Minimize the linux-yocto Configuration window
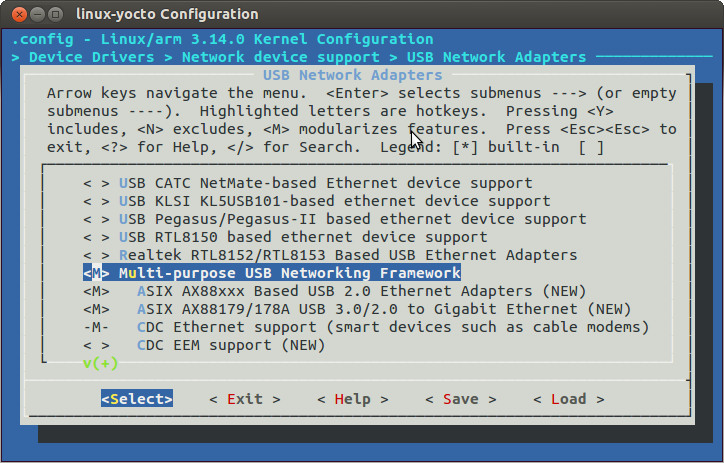 (x=37, y=14)
